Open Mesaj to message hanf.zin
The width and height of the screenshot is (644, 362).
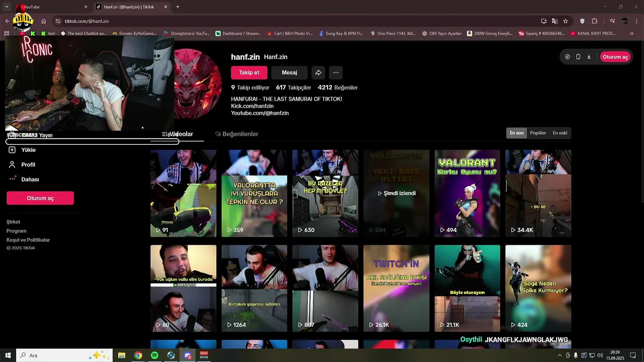coord(289,72)
